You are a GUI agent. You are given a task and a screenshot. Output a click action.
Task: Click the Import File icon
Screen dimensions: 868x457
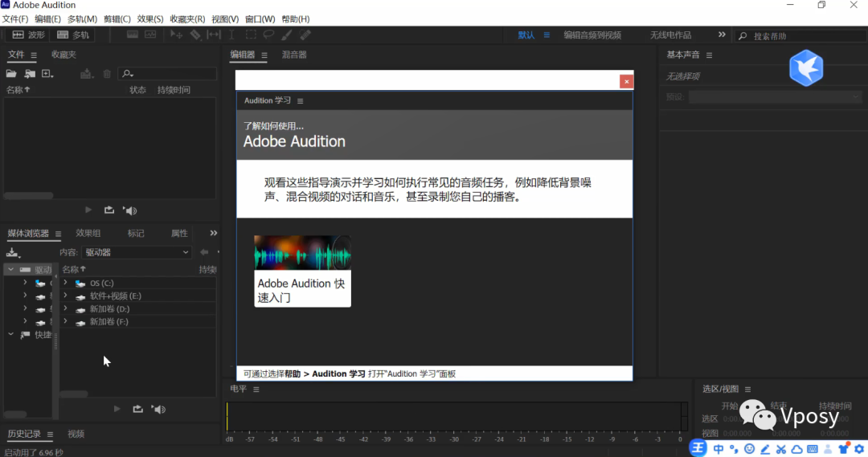point(30,74)
